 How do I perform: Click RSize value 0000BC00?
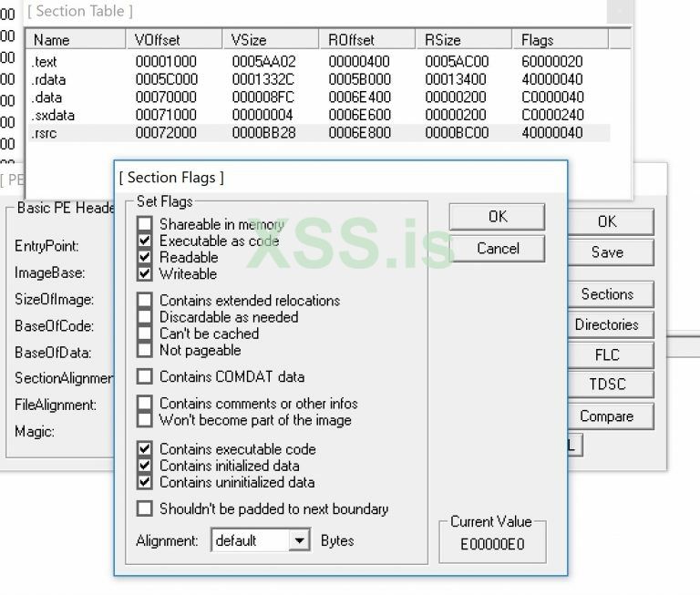[x=457, y=132]
